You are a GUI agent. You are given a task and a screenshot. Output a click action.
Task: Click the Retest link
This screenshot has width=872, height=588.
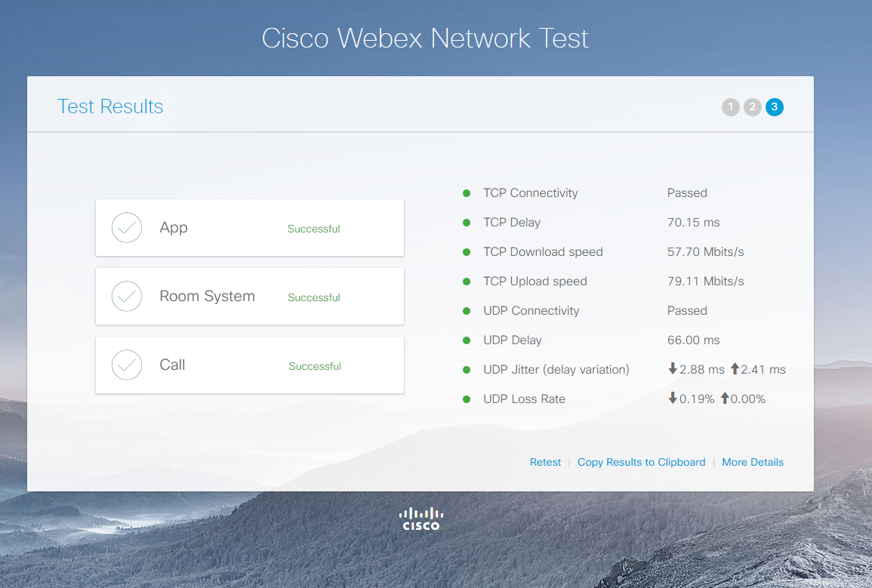click(545, 463)
